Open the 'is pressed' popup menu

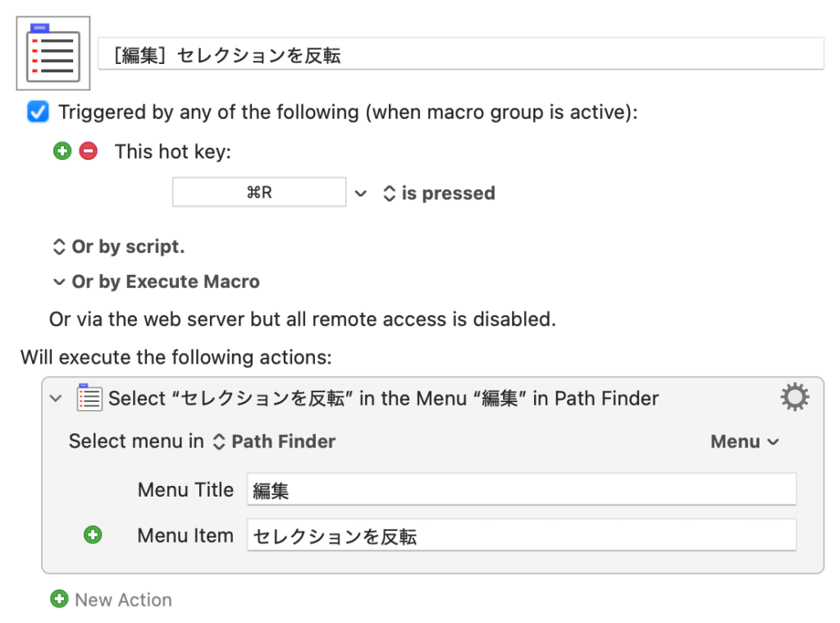[x=439, y=194]
